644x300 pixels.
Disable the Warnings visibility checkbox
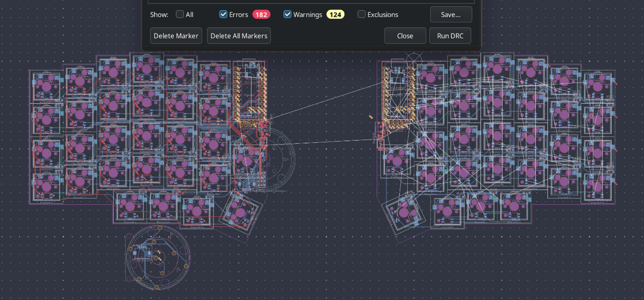click(287, 14)
